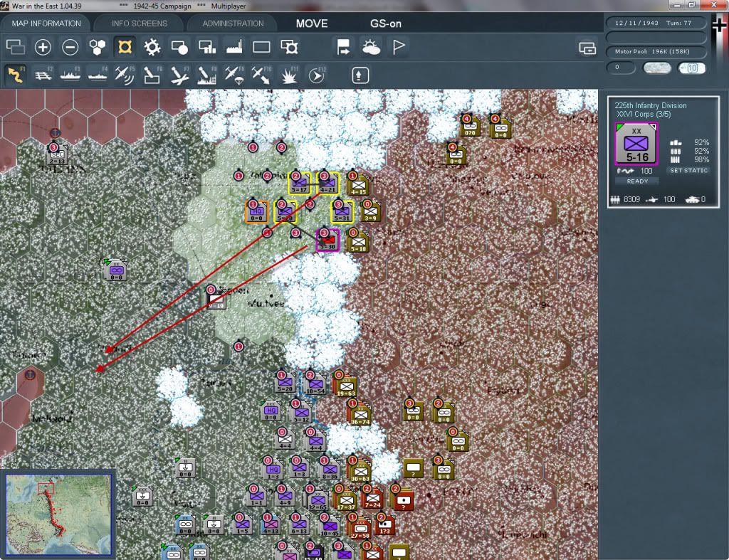Select the German 10=54 unit
This screenshot has width=729, height=560.
[315, 386]
